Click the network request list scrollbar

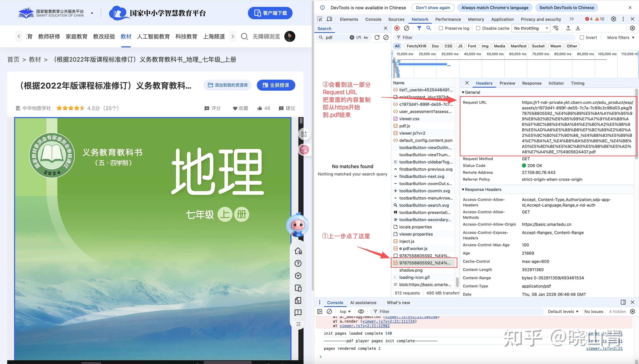(x=457, y=282)
